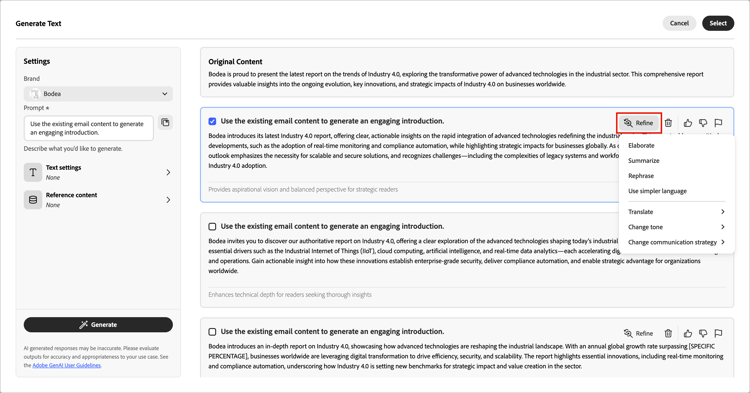
Task: Click the Text settings T icon
Action: (33, 172)
